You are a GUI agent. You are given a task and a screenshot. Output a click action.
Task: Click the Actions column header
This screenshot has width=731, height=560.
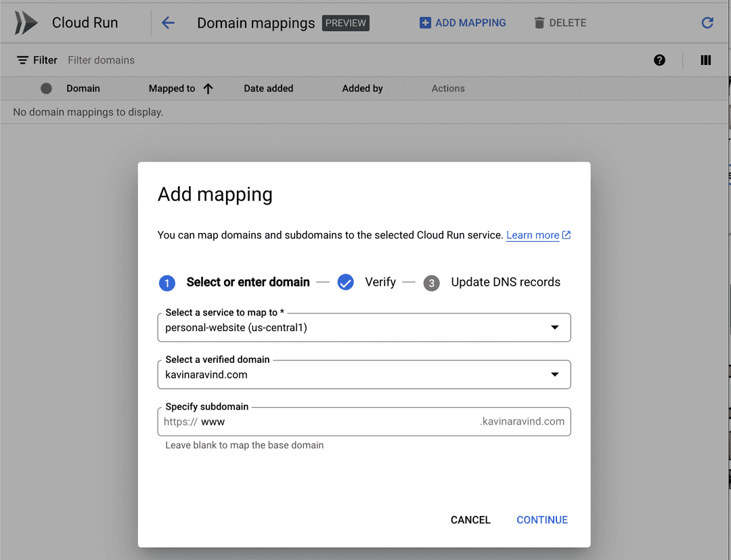point(448,89)
